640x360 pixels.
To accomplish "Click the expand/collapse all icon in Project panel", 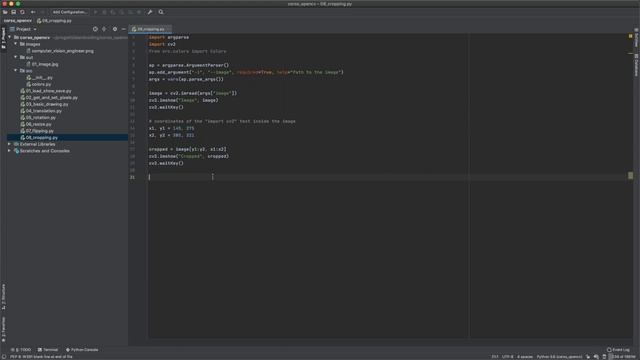I will click(x=104, y=29).
